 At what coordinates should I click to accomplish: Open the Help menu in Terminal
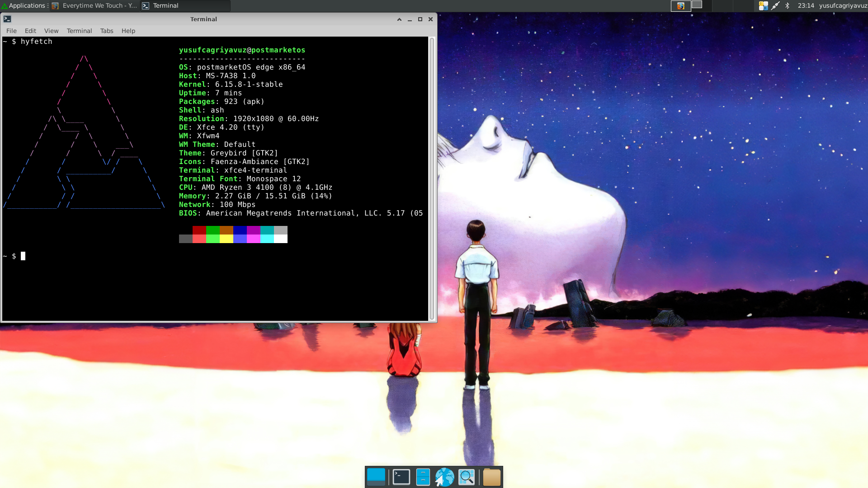tap(128, 31)
